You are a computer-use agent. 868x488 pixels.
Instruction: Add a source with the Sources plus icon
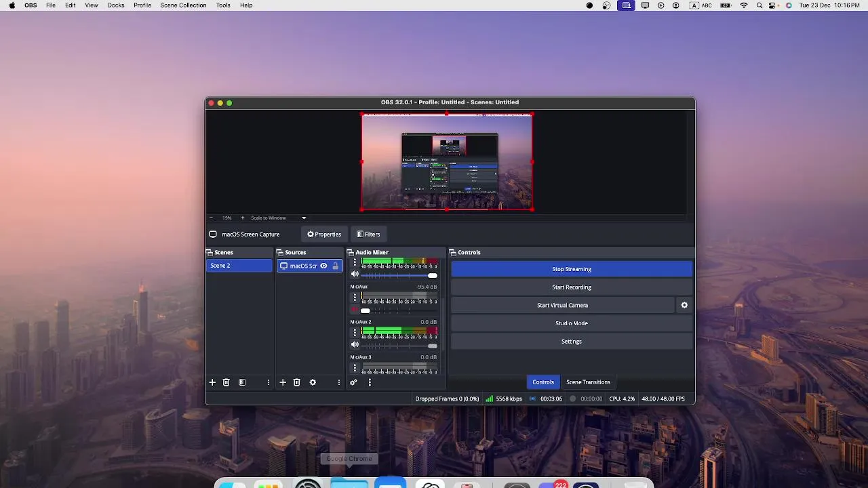point(283,382)
